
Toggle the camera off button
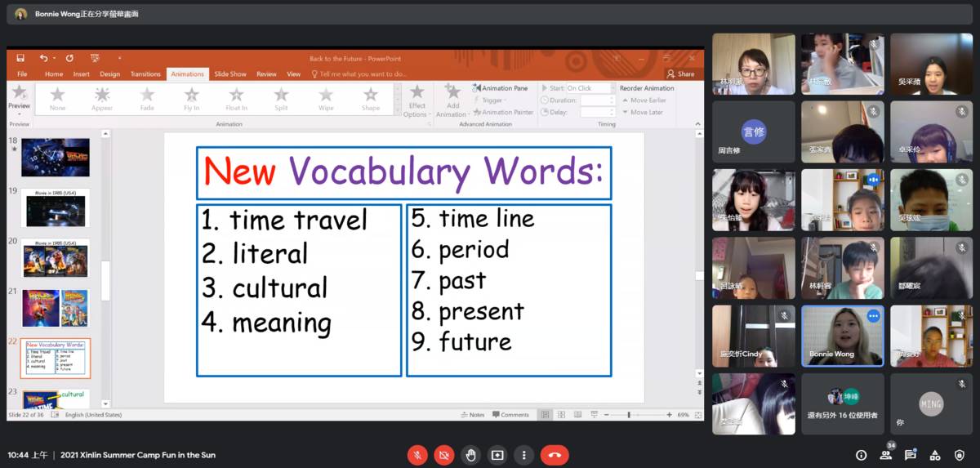coord(443,455)
